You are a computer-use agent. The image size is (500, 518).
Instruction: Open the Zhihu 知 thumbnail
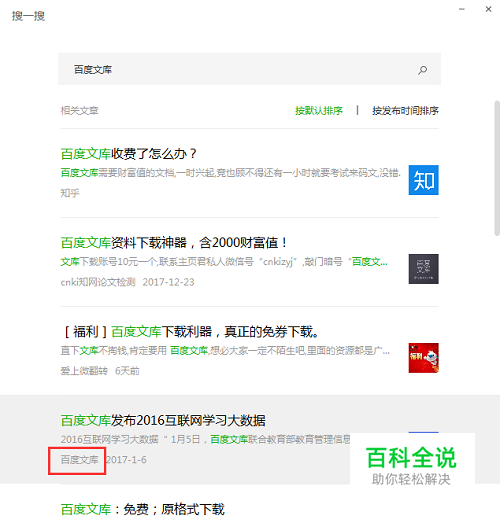423,180
